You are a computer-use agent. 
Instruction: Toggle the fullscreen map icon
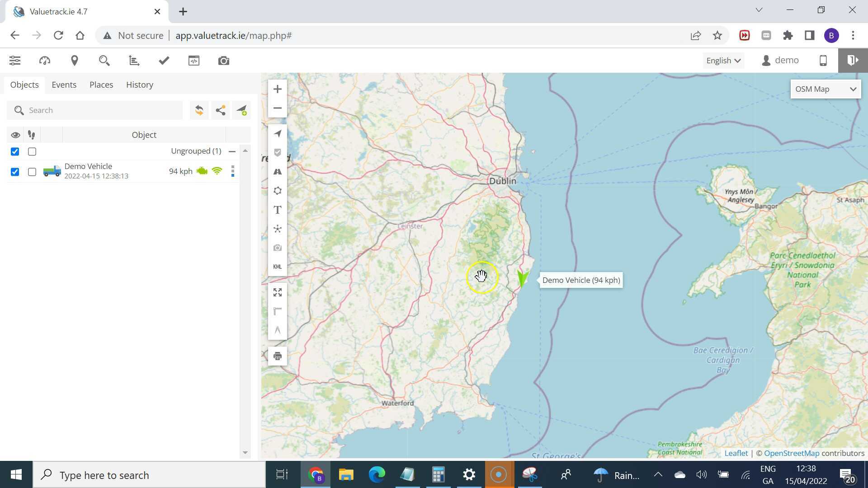(x=277, y=292)
